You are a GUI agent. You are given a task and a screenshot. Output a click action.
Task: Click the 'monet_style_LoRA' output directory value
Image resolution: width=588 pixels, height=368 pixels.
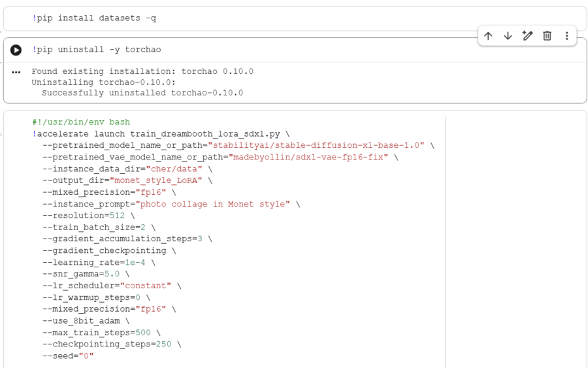point(156,180)
